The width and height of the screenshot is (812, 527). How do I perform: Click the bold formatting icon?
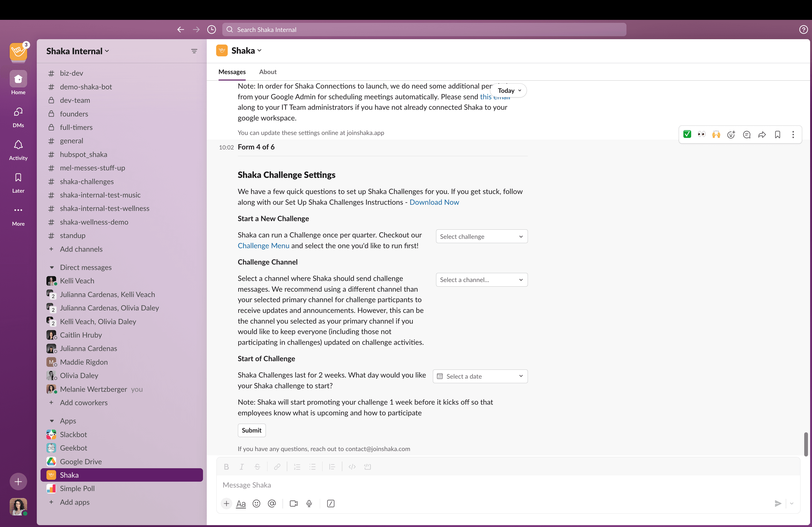coord(226,467)
